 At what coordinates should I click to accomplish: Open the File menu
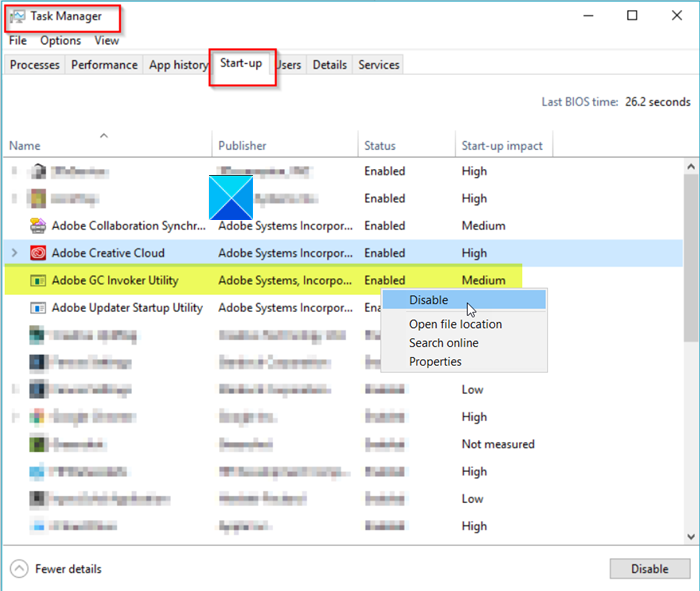[18, 41]
